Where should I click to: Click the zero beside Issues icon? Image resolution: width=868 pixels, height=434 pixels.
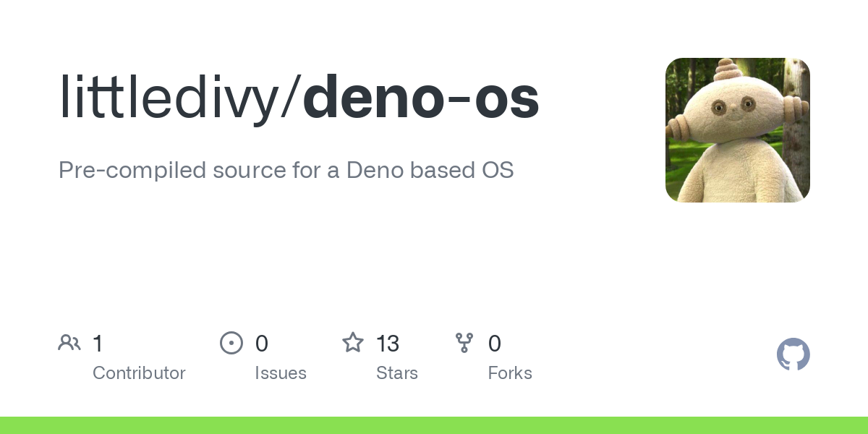tap(262, 343)
